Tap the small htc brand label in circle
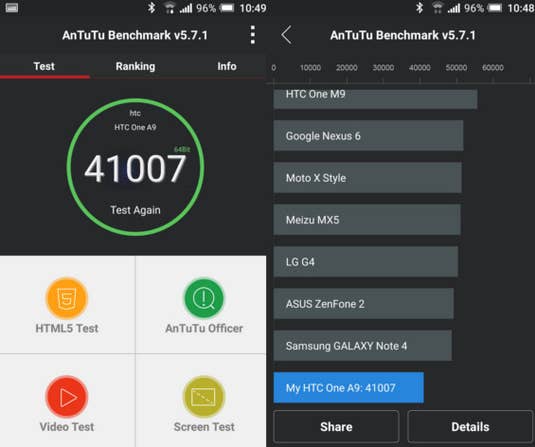The height and width of the screenshot is (447, 535). click(135, 113)
